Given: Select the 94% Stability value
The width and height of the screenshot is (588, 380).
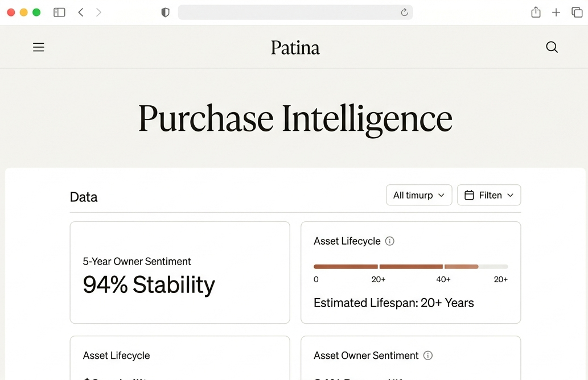Looking at the screenshot, I should click(x=149, y=285).
